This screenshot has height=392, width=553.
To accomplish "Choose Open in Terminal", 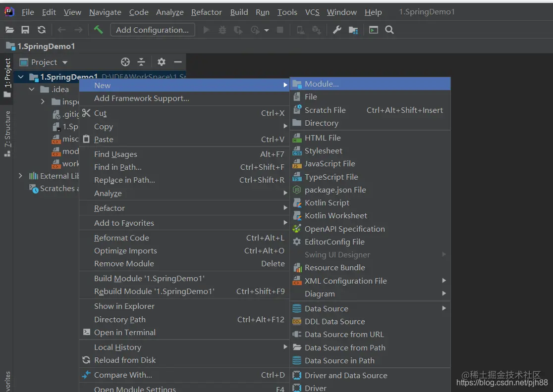I will point(184,333).
